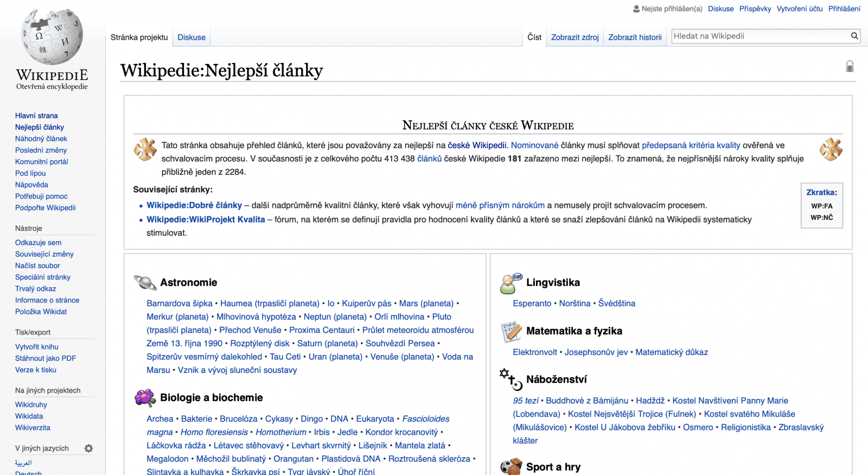Open language settings gear icon

pos(88,448)
